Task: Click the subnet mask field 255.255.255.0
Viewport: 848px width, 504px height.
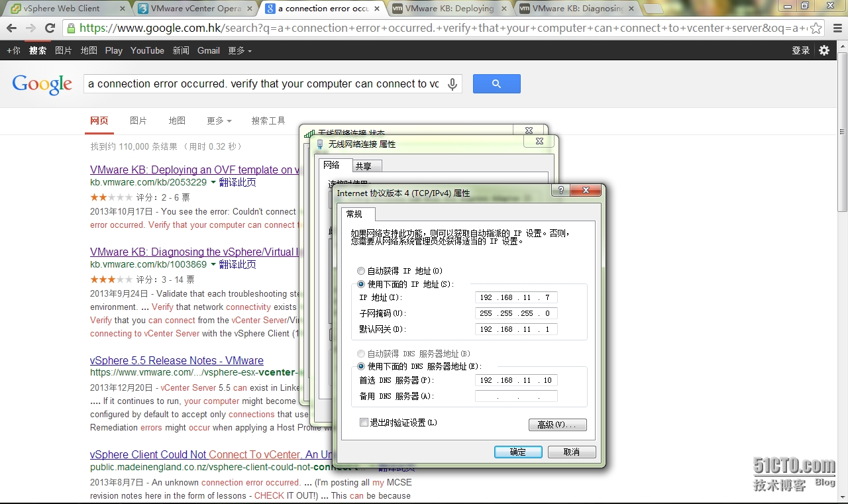Action: [x=516, y=313]
